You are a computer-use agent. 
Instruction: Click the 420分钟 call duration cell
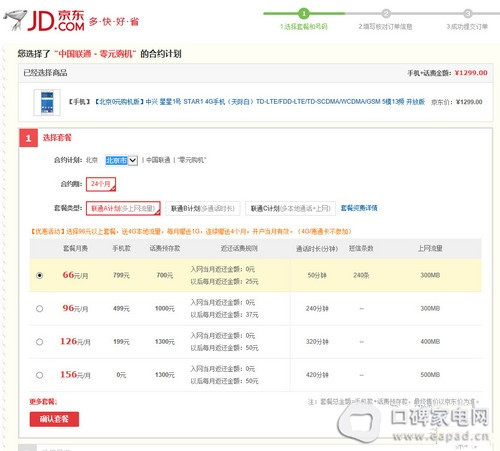317,375
